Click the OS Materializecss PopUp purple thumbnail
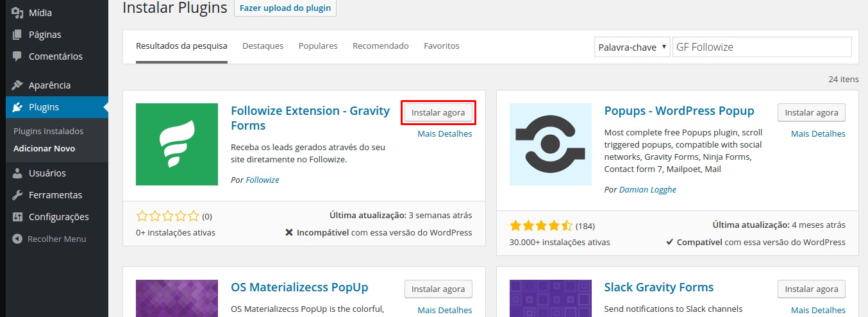The height and width of the screenshot is (317, 868). click(177, 298)
